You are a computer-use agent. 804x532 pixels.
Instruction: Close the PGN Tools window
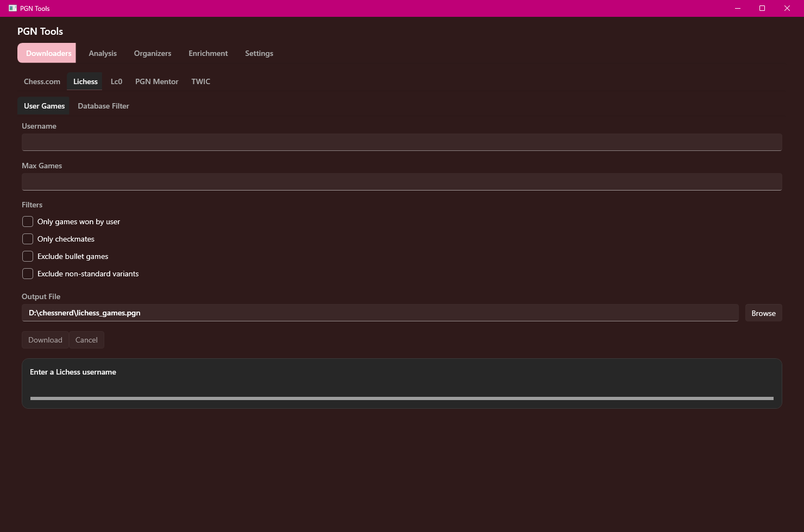click(x=787, y=8)
